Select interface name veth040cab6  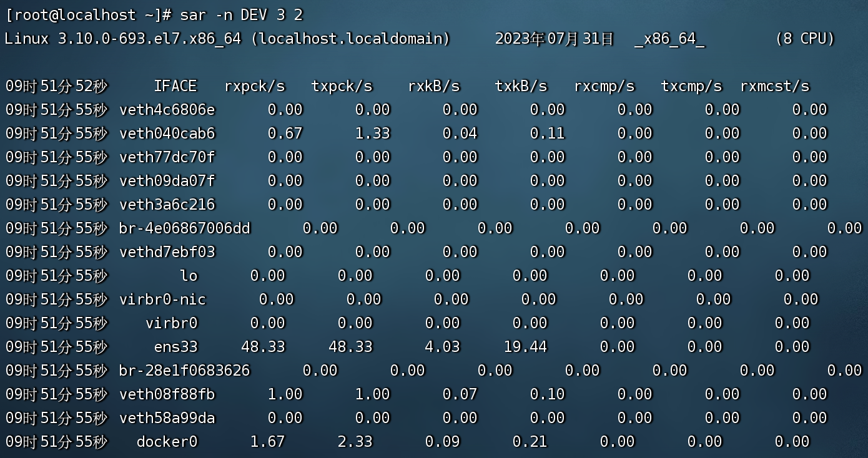(x=167, y=134)
